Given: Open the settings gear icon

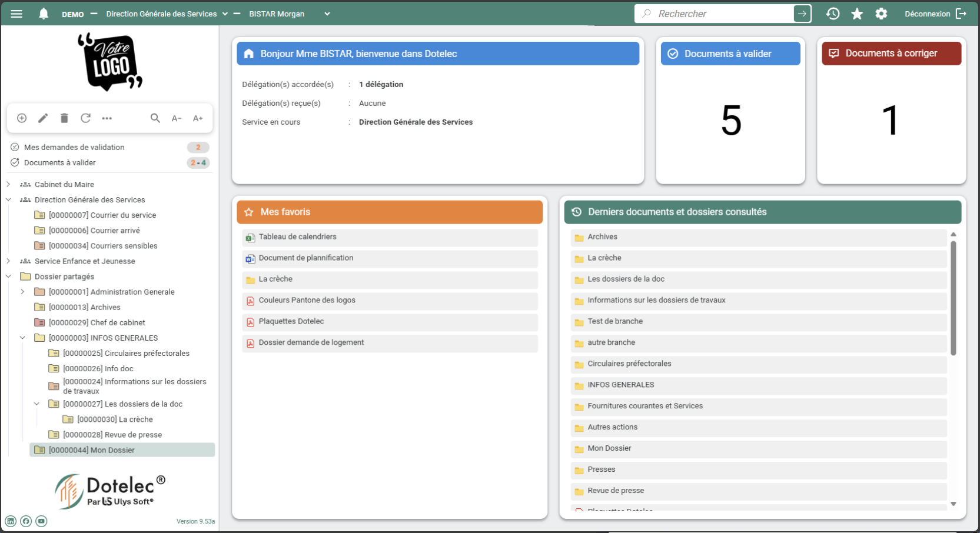Looking at the screenshot, I should [881, 14].
